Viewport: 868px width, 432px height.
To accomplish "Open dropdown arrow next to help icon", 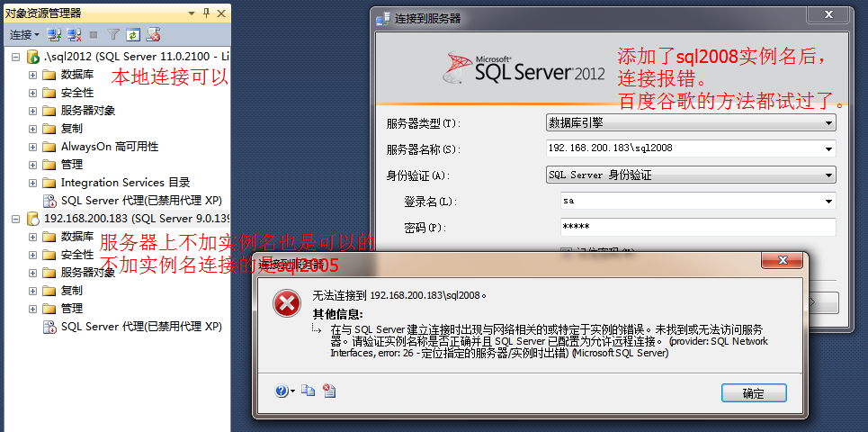I will point(293,392).
